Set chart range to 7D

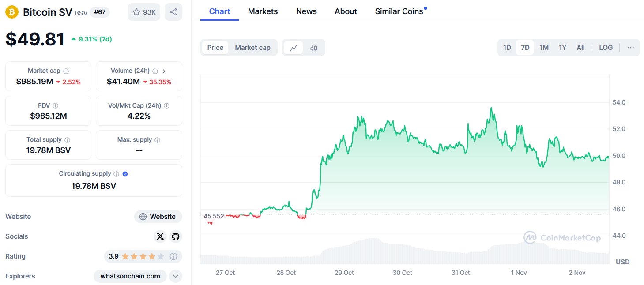525,48
